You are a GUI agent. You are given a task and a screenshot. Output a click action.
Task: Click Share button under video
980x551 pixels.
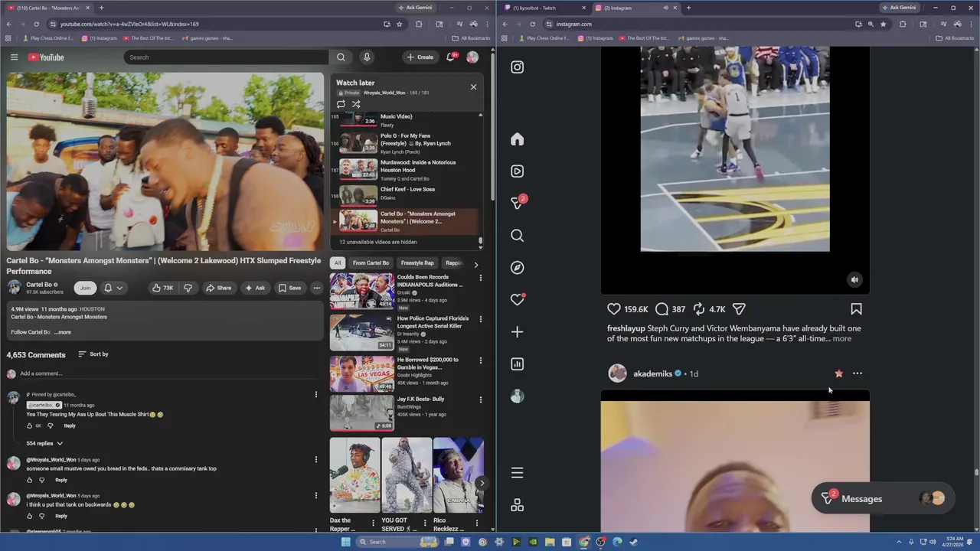click(x=218, y=288)
